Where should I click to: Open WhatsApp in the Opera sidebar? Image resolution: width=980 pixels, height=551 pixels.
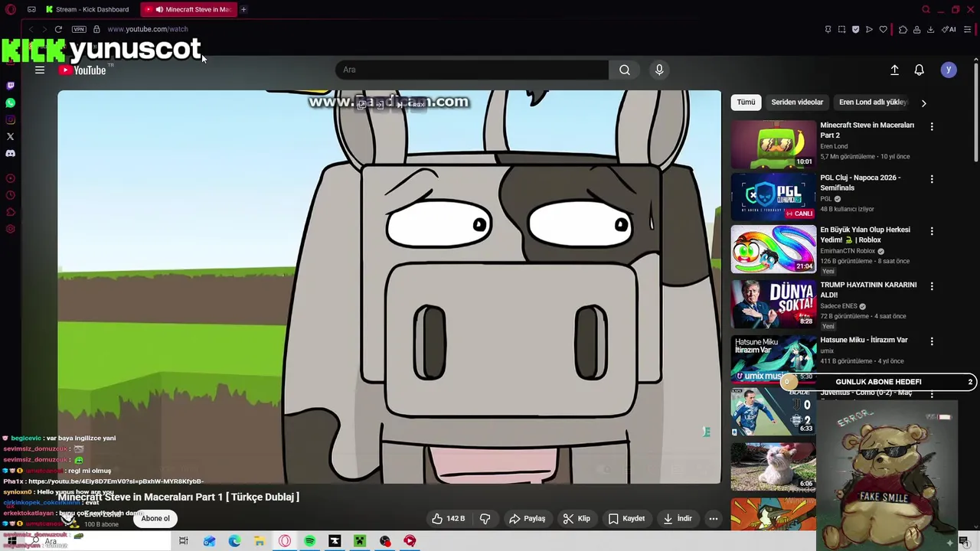(x=10, y=103)
